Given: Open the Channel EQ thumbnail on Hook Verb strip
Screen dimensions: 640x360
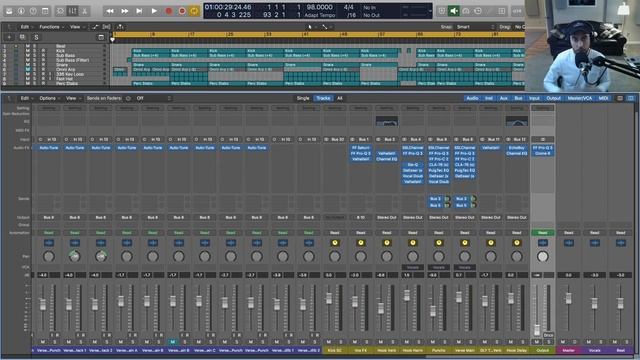Looking at the screenshot, I should (387, 121).
